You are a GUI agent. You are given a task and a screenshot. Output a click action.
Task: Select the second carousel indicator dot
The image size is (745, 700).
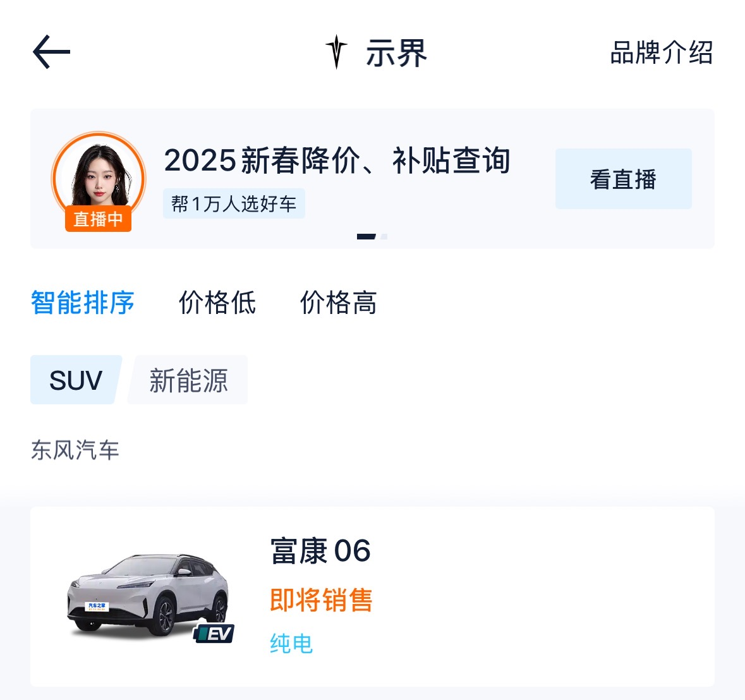(384, 237)
